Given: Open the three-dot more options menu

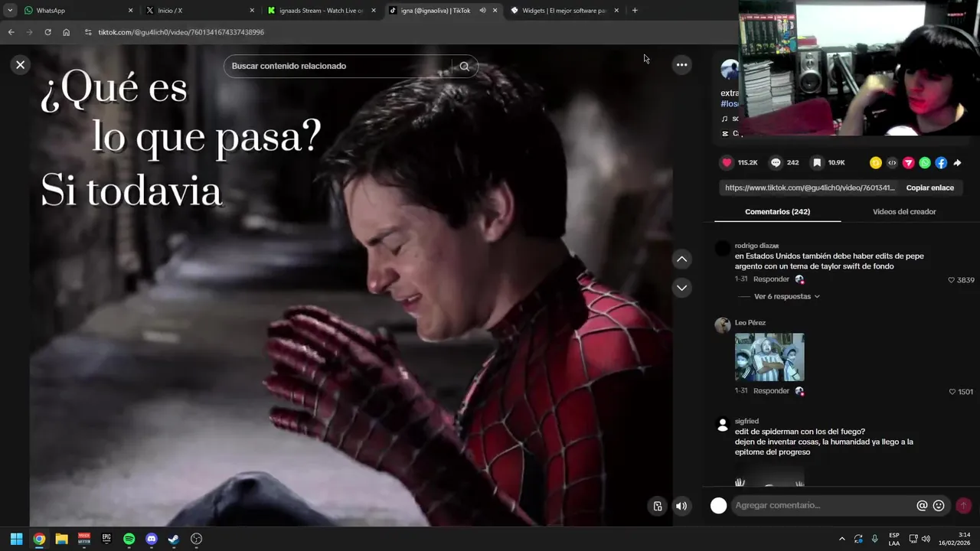Looking at the screenshot, I should [681, 65].
